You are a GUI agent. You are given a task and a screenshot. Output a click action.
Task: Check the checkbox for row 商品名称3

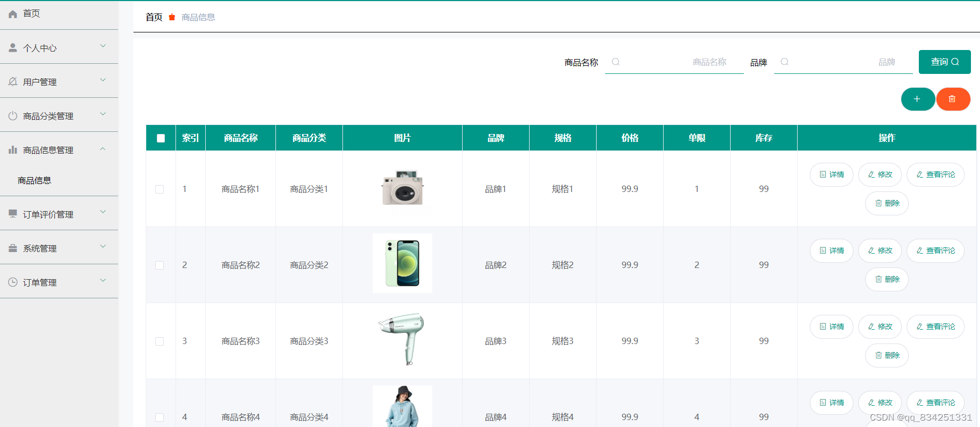click(160, 341)
